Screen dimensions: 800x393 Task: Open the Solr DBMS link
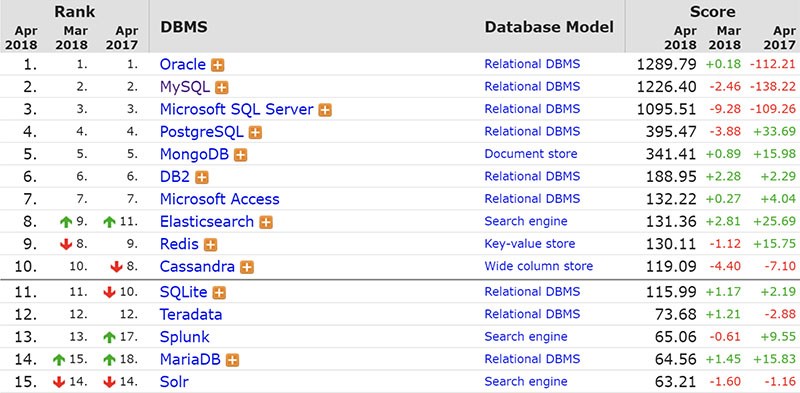[x=174, y=381]
